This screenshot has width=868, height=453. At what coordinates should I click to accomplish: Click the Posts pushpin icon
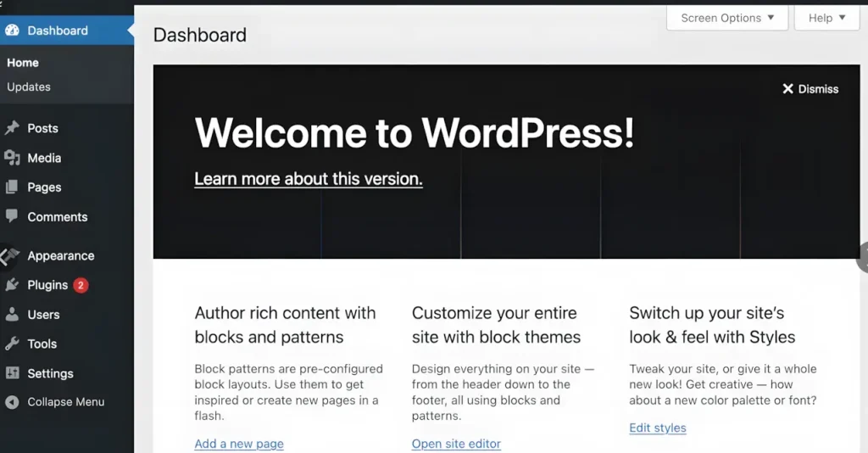(12, 128)
